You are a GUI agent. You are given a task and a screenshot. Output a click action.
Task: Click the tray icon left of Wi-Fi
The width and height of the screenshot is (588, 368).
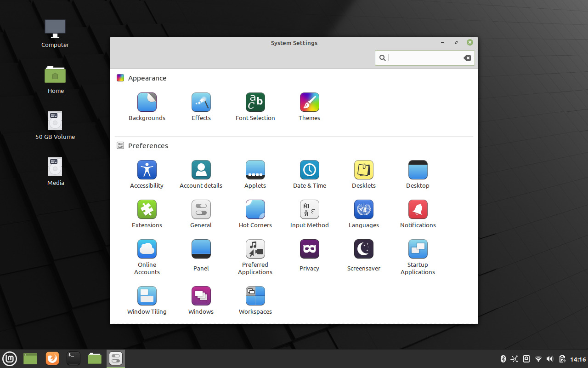[x=526, y=359]
